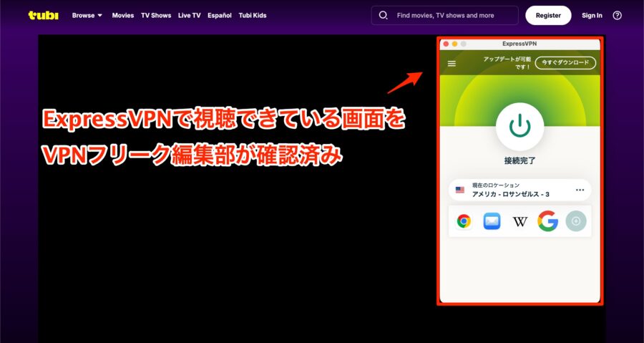
Task: Open location options three-dots menu
Action: [x=580, y=190]
